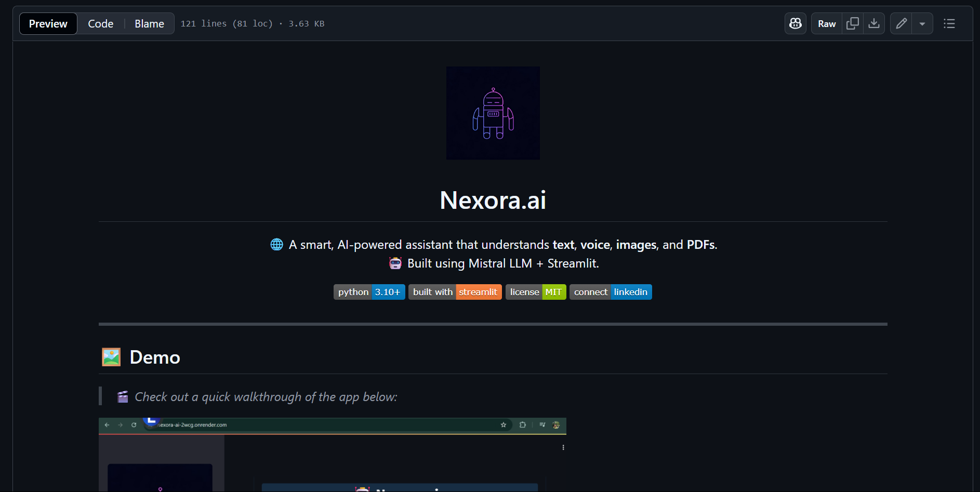Click back arrow in demo browser
The width and height of the screenshot is (980, 492).
[107, 425]
